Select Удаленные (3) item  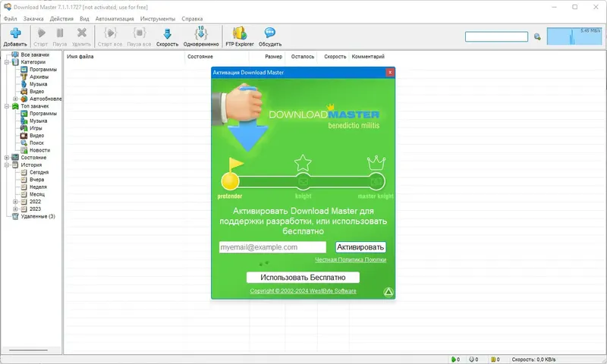[38, 216]
